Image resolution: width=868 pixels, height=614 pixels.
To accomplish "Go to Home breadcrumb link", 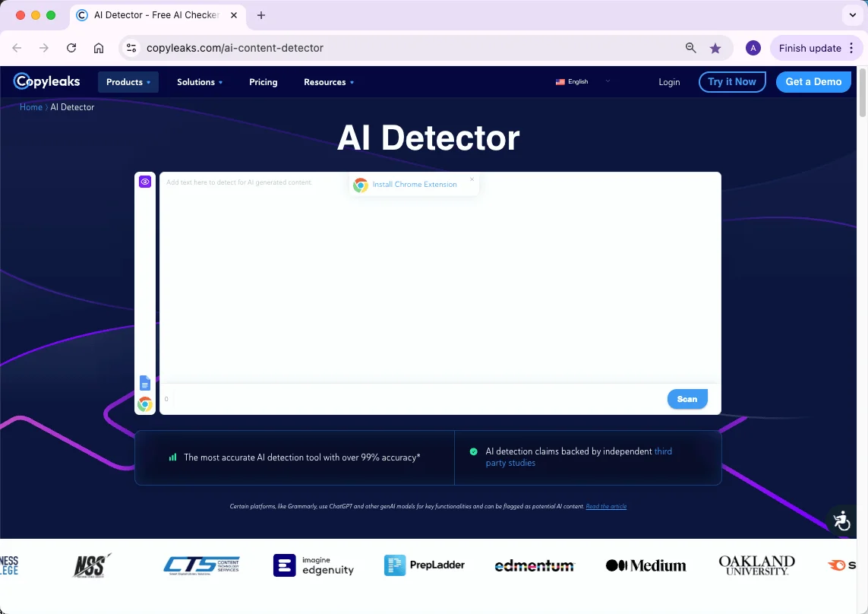I will point(31,107).
